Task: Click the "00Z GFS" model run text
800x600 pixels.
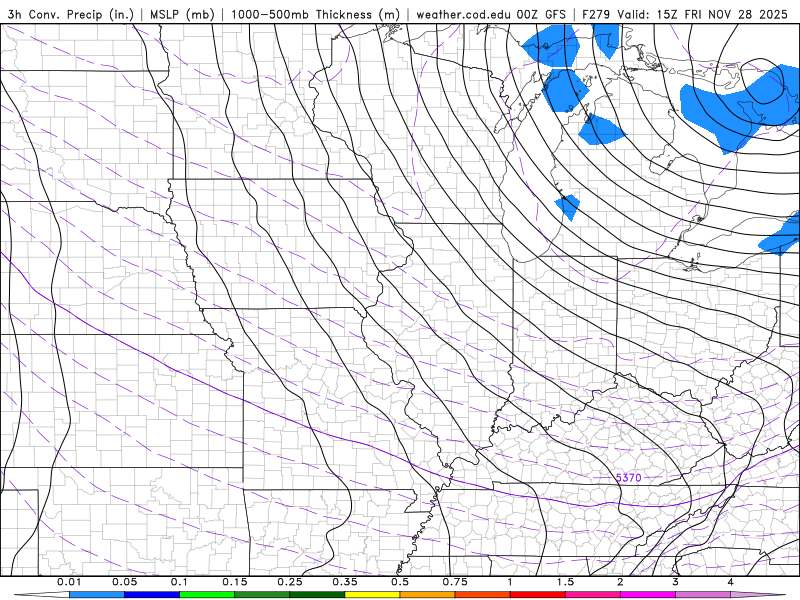Action: click(x=541, y=14)
